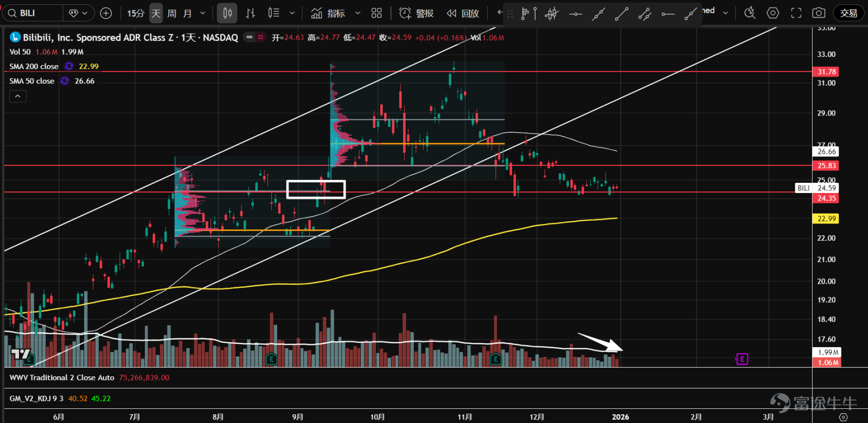Collapse the indicator legend with the arrow
Screen dimensions: 868x423
coord(18,96)
